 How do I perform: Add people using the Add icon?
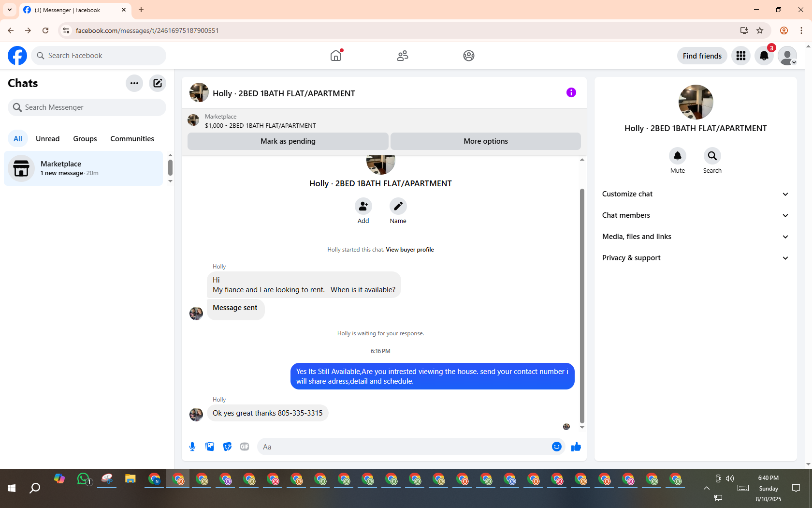363,207
